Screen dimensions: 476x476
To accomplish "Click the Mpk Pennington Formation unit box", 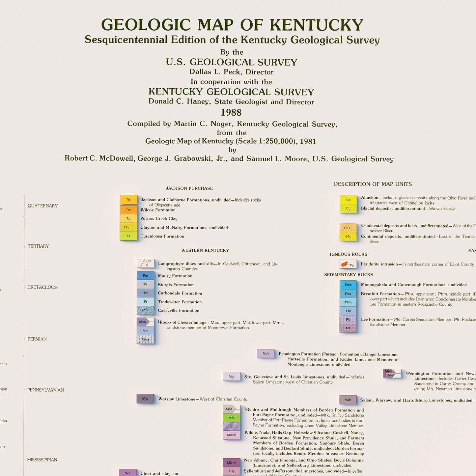I will 266,353.
